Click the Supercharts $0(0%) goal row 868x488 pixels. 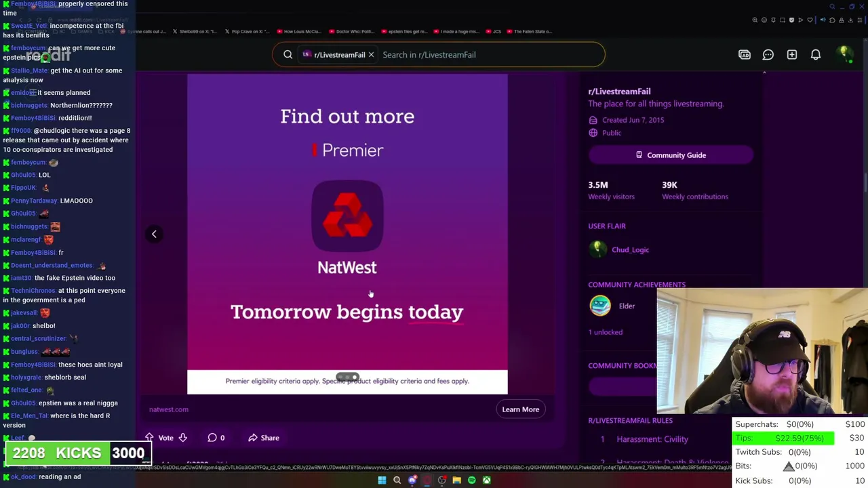tap(800, 424)
